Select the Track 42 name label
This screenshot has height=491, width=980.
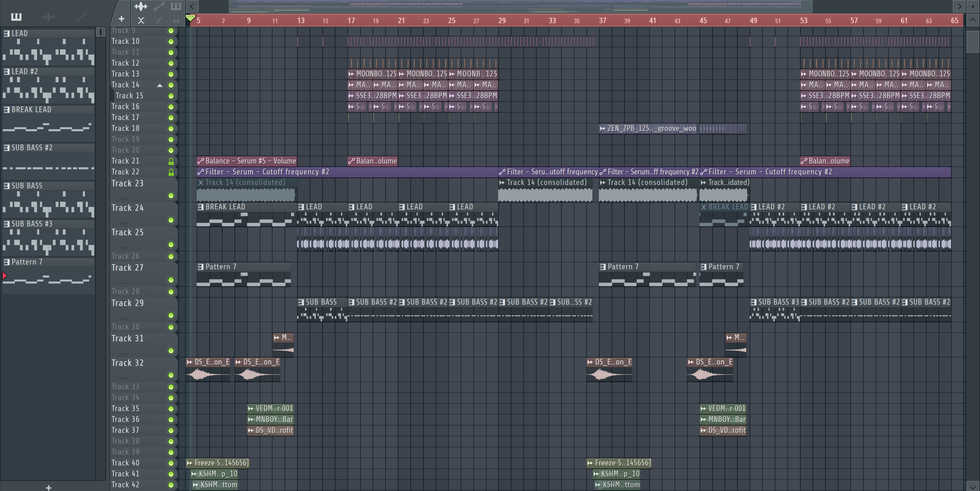(125, 485)
